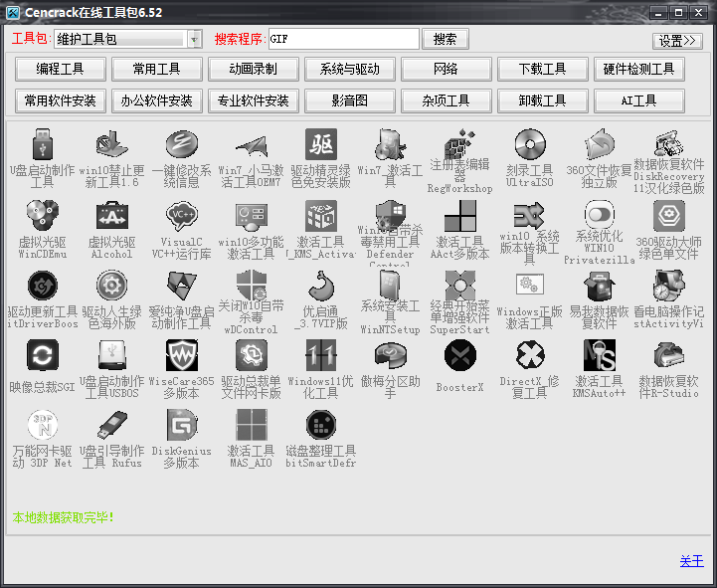Launch 注册表编辑器 RegWorkshop
Image resolution: width=717 pixels, height=588 pixels.
tap(460, 143)
